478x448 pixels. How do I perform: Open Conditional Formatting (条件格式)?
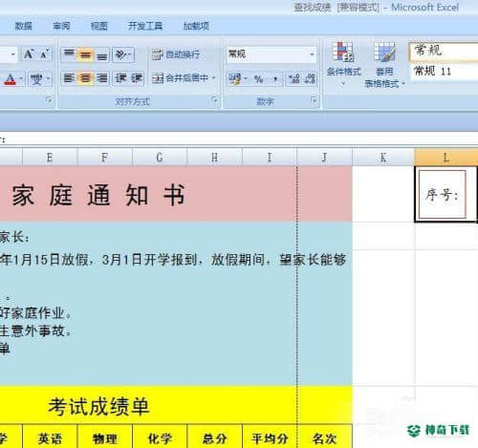(343, 63)
